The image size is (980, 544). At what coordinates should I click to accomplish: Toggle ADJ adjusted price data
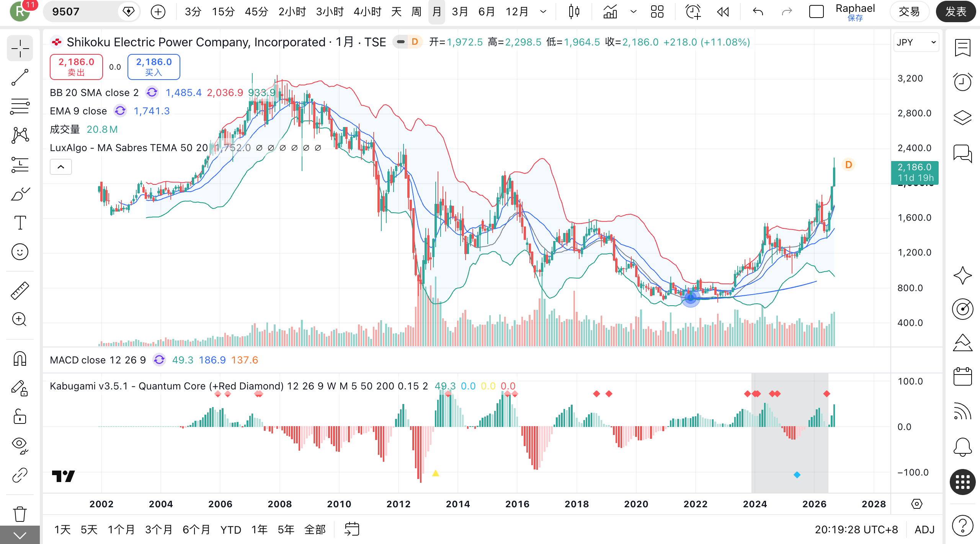click(x=924, y=529)
